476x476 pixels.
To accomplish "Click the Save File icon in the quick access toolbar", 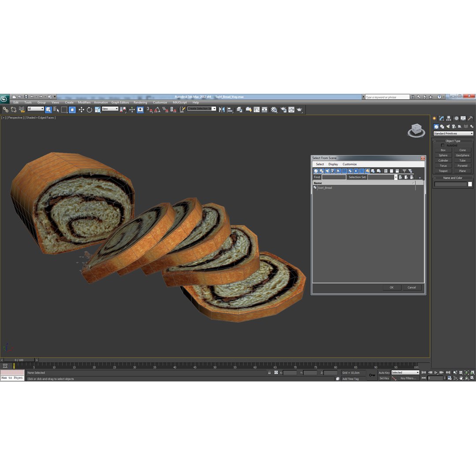I will 26,97.
